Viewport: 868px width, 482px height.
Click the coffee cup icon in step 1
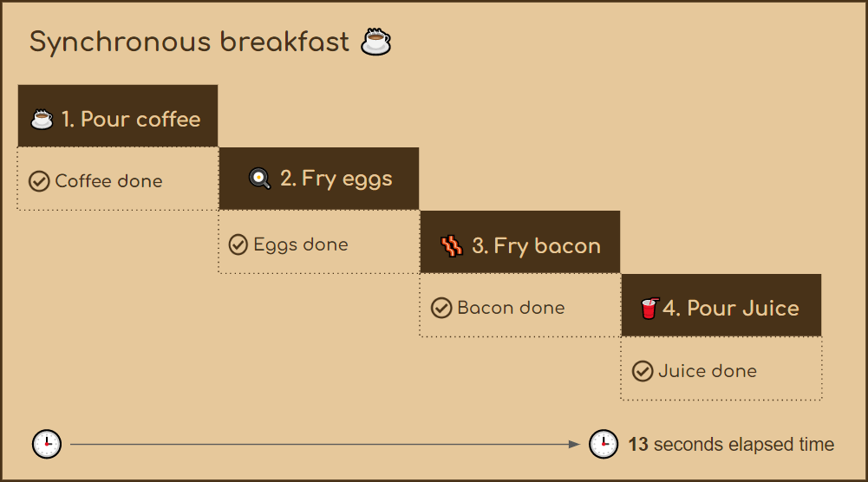tap(42, 120)
